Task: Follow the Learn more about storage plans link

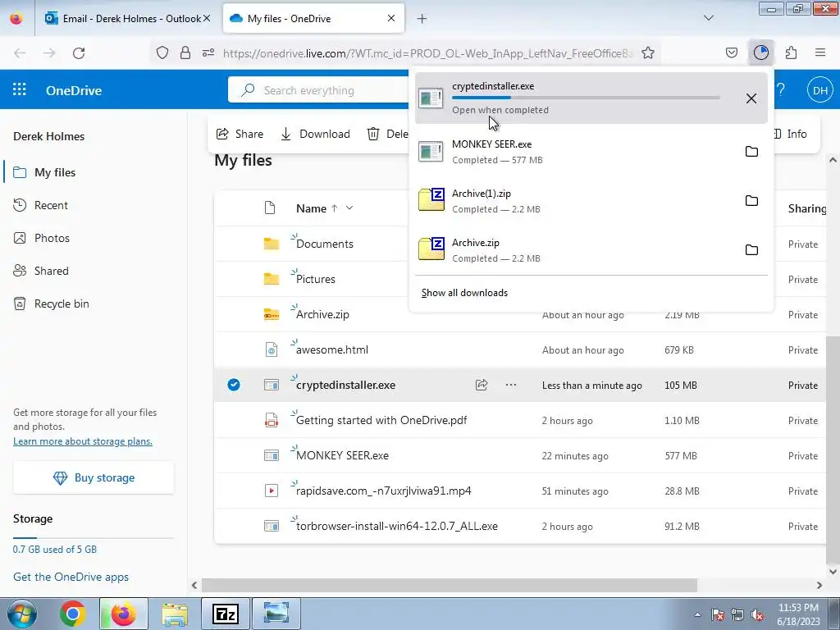Action: click(83, 441)
